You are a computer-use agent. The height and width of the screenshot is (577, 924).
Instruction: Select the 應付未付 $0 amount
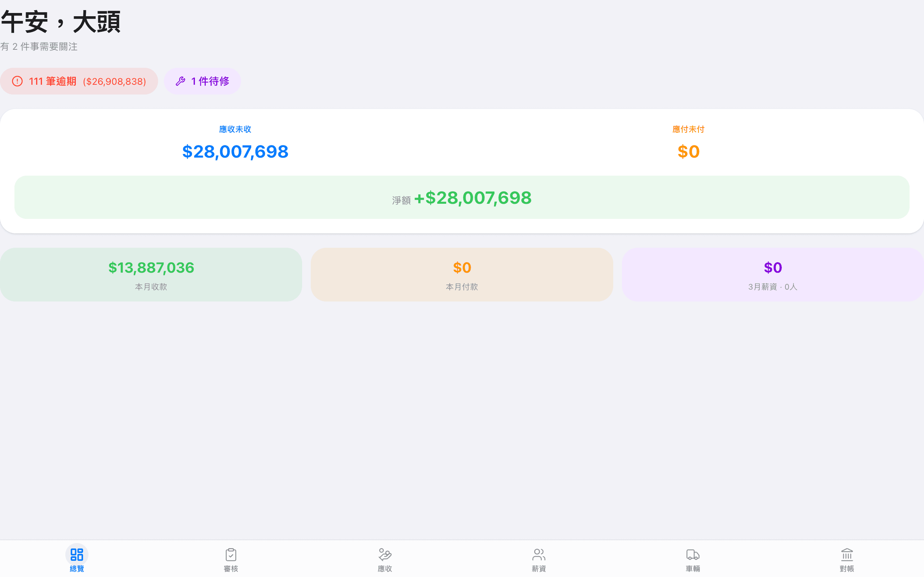click(688, 152)
